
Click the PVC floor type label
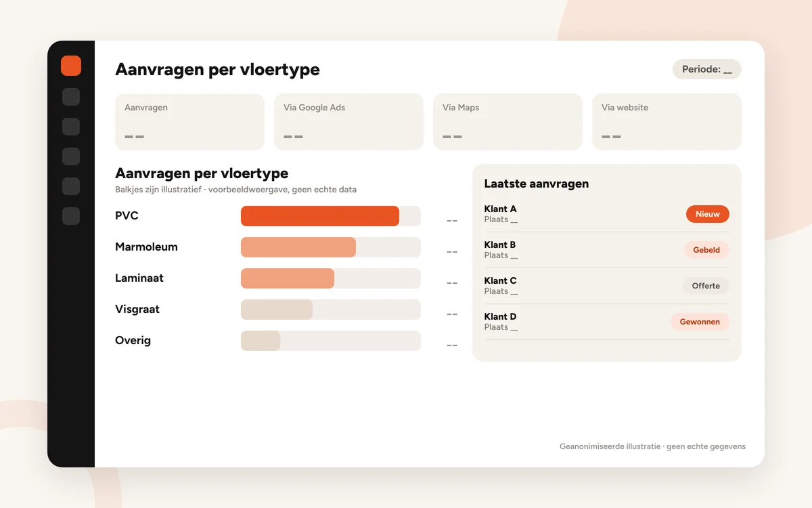127,216
